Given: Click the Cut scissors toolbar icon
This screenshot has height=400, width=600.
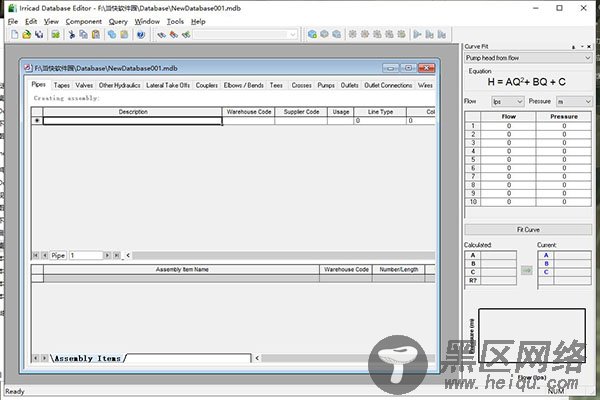Looking at the screenshot, I should (x=71, y=35).
